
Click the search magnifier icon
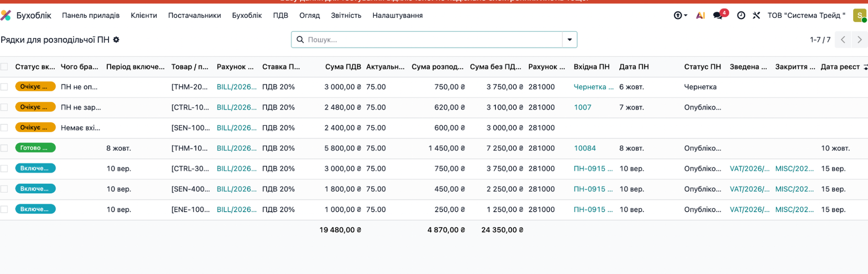point(300,40)
